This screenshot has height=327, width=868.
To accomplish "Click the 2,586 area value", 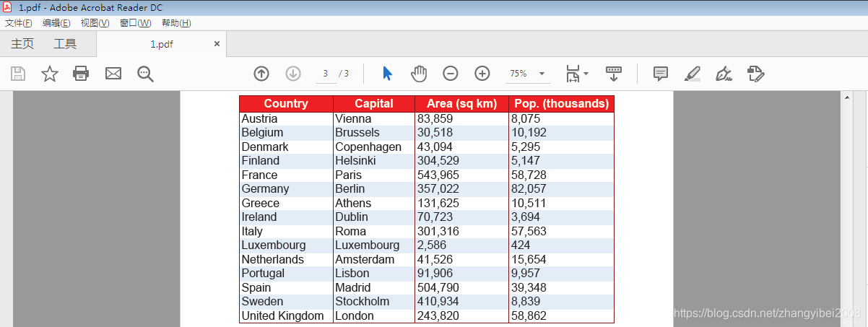I will (432, 245).
